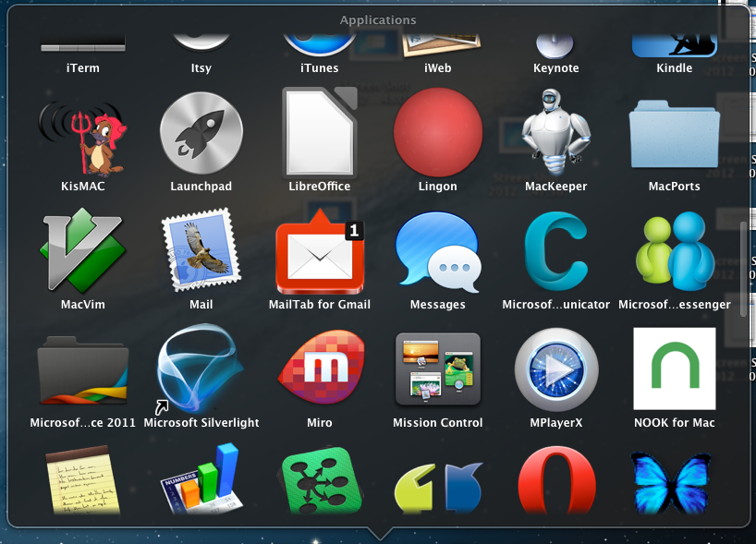This screenshot has width=756, height=544.
Task: Open the KisMAC application
Action: tap(82, 138)
